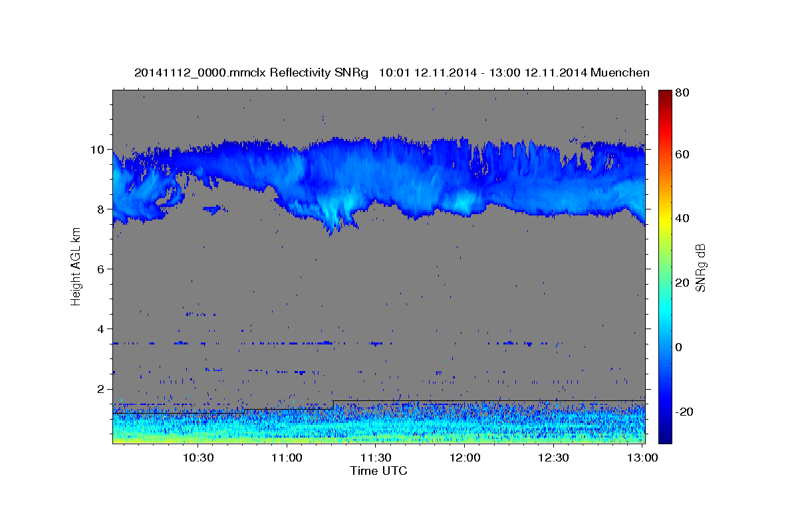This screenshot has height=532, width=798.
Task: Click the height tick label 6
Action: coord(102,269)
